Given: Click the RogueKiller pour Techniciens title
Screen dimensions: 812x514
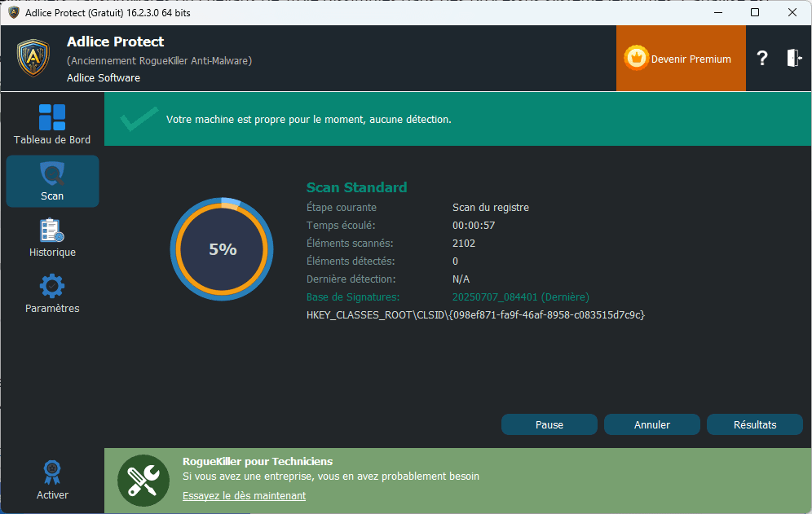Looking at the screenshot, I should 258,461.
